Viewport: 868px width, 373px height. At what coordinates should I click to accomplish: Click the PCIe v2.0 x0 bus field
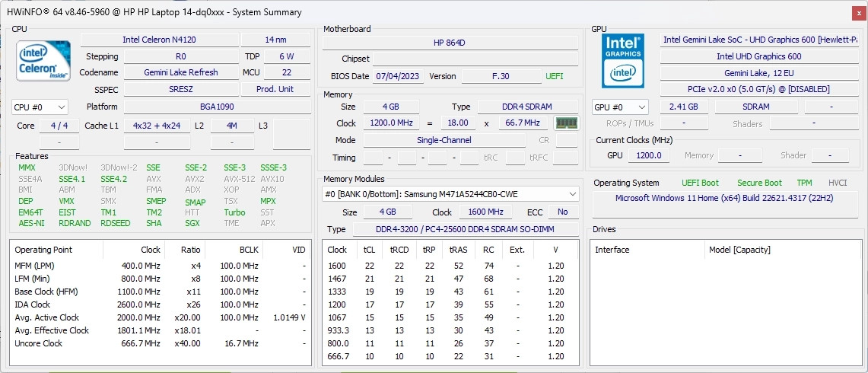758,89
